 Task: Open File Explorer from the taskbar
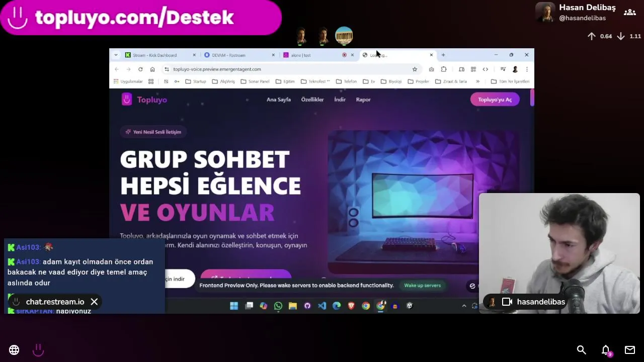click(293, 306)
